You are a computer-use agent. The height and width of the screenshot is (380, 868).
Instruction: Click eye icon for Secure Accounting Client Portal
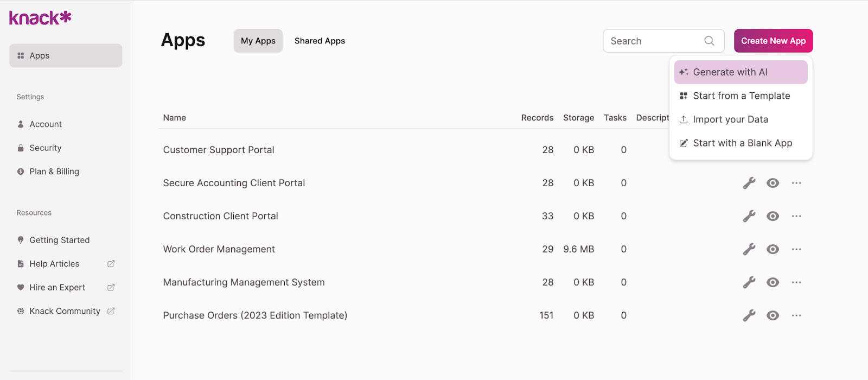click(773, 183)
